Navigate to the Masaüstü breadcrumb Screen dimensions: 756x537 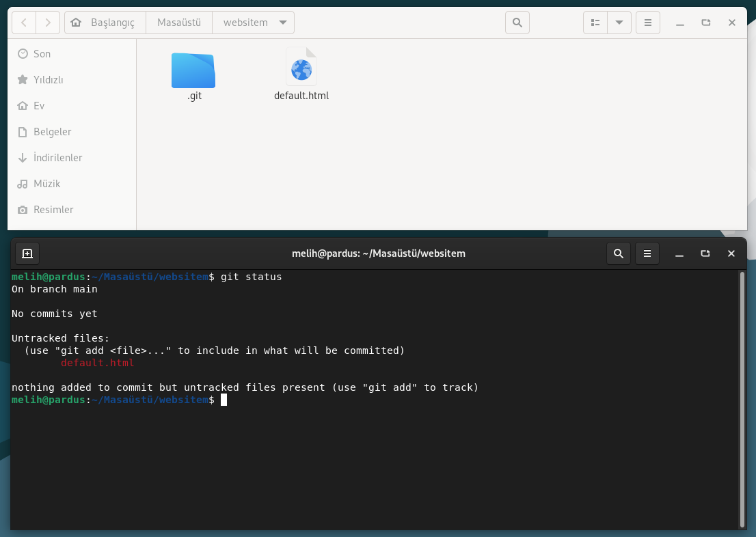click(x=179, y=23)
